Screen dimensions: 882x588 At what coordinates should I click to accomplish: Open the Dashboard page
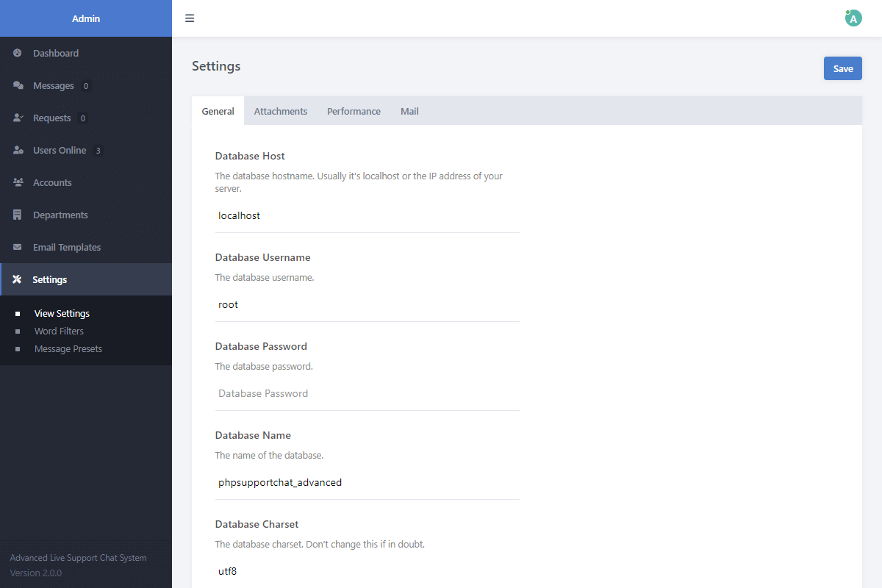86,53
